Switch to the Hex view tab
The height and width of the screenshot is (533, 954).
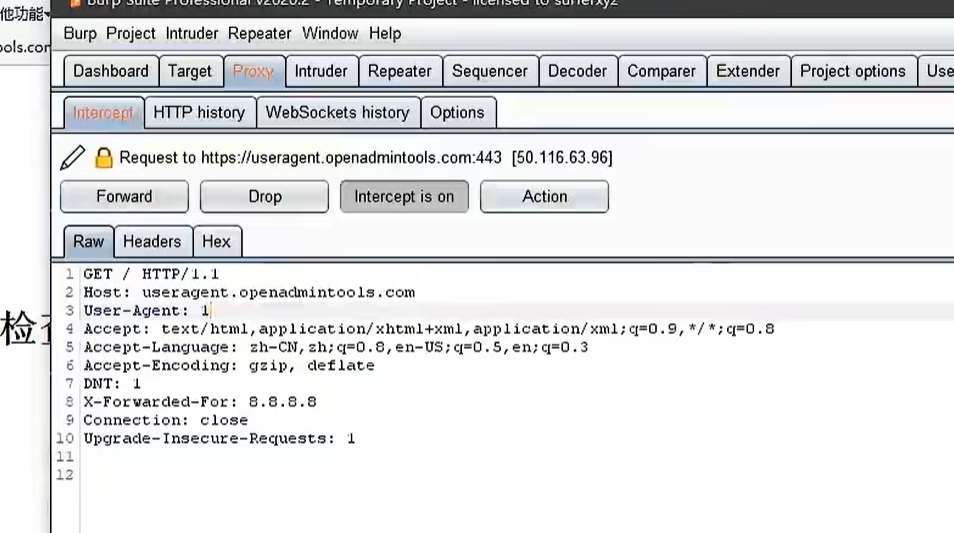(216, 242)
